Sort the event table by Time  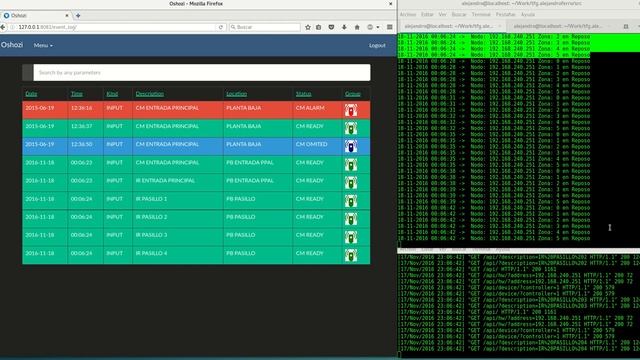point(77,94)
